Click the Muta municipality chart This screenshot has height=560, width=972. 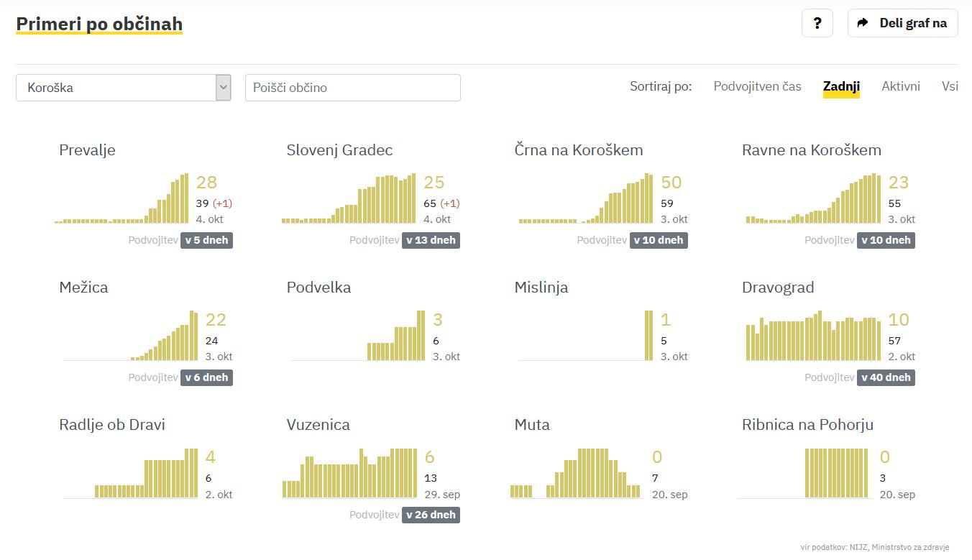575,474
